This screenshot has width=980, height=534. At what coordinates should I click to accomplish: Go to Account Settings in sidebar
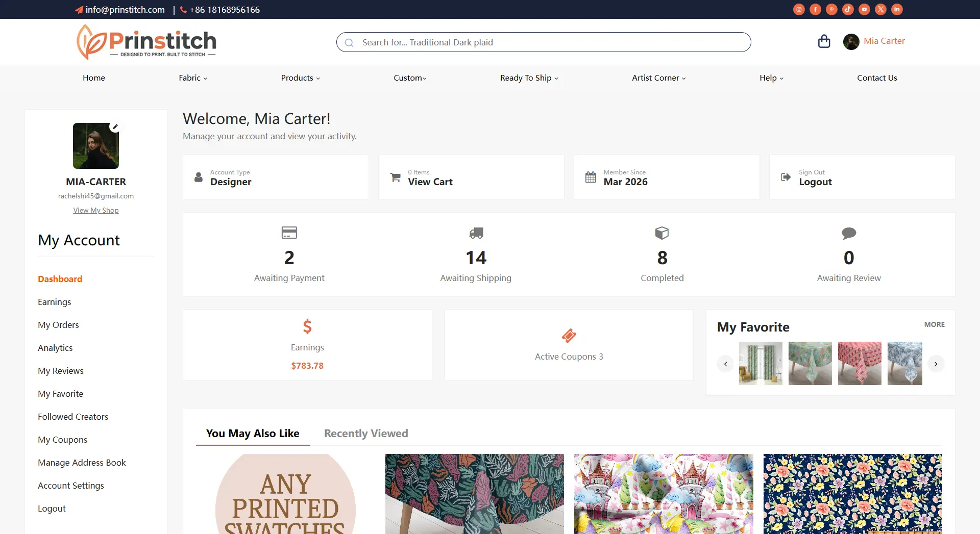71,486
